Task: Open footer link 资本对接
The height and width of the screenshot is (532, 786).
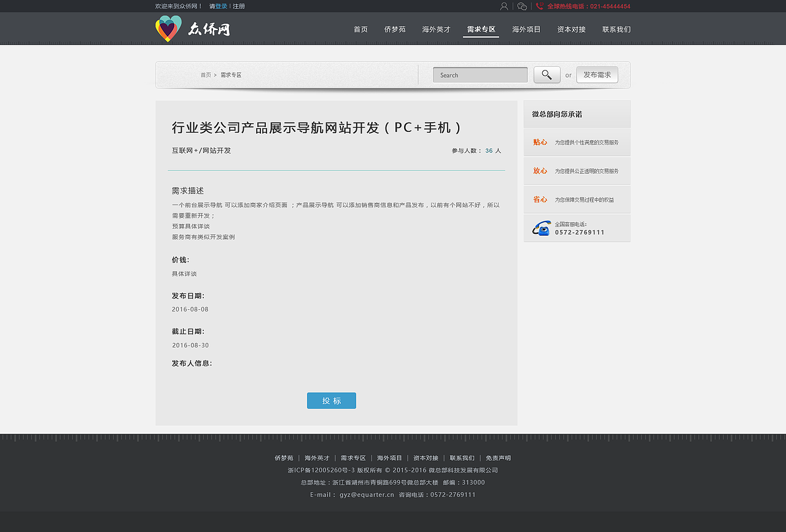Action: tap(426, 458)
